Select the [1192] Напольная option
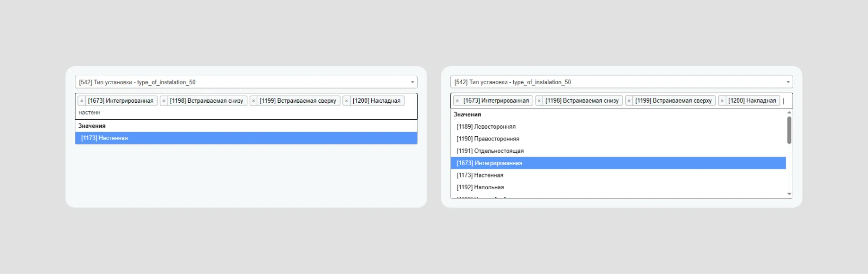 coord(480,187)
